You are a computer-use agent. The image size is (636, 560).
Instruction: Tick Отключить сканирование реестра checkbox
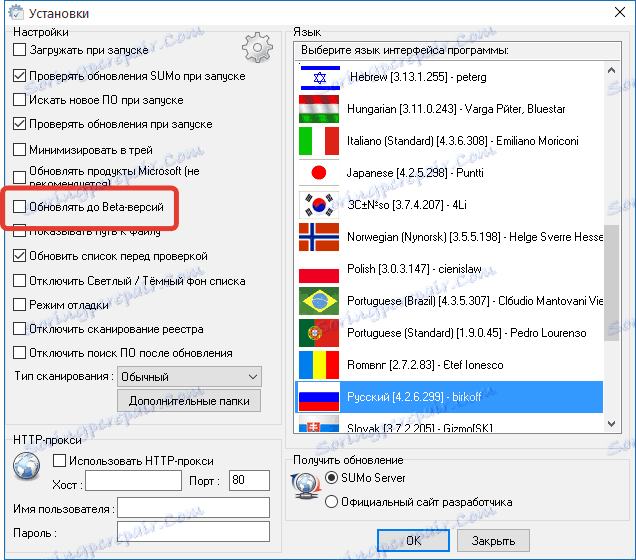(x=19, y=329)
